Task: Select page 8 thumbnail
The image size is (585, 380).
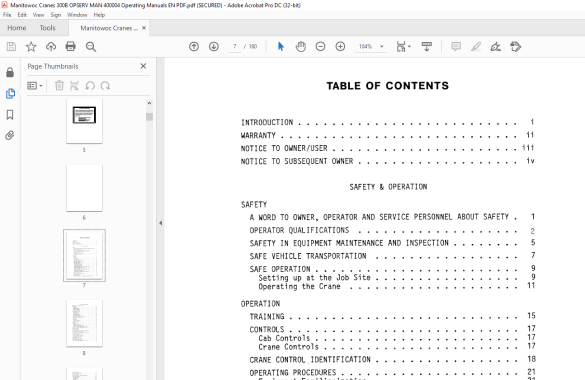Action: [84, 323]
